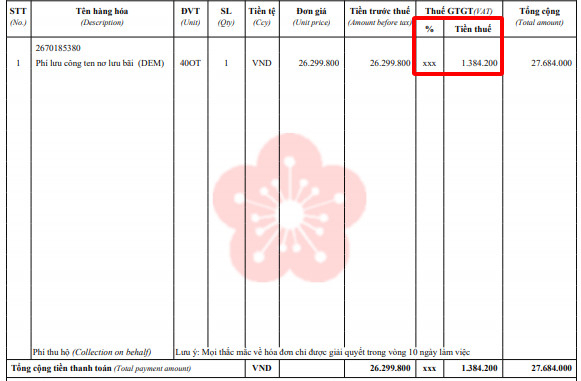Select the ĐVT (Unit) column header
Viewport: 581px width, 381px height.
pos(190,17)
